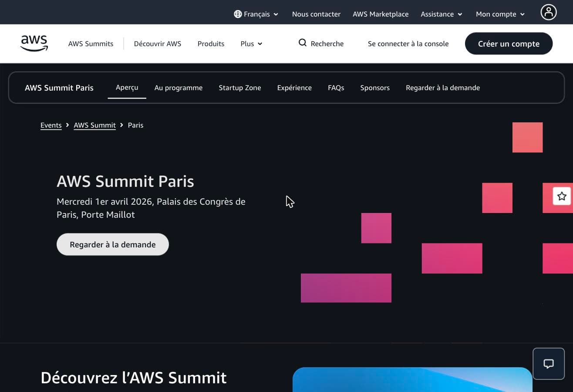This screenshot has width=573, height=392.
Task: Open Events breadcrumb link
Action: click(51, 125)
